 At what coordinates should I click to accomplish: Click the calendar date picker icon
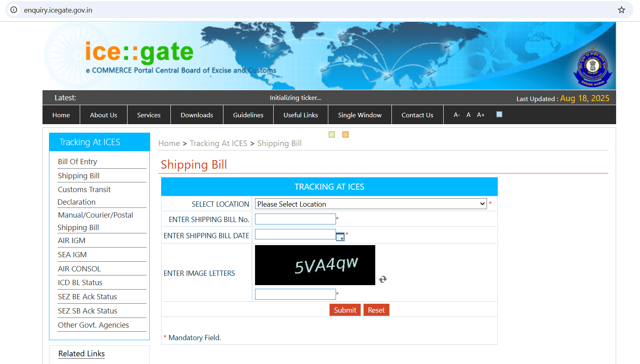340,237
